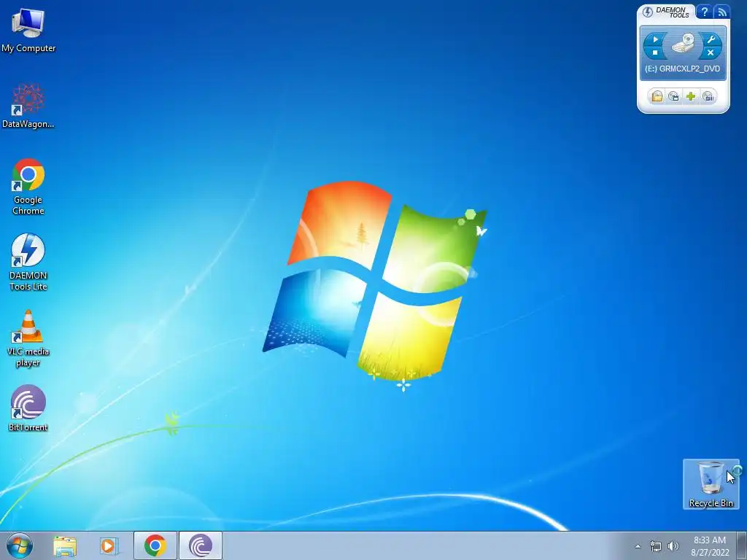747x560 pixels.
Task: Click the (E:) GRMCXLP2_DVD drive label
Action: click(682, 69)
